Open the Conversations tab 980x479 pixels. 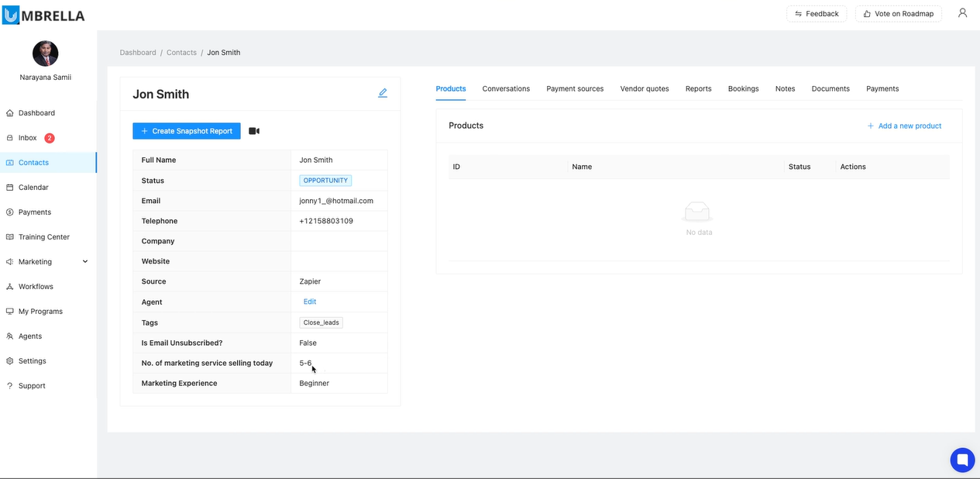[x=506, y=88]
